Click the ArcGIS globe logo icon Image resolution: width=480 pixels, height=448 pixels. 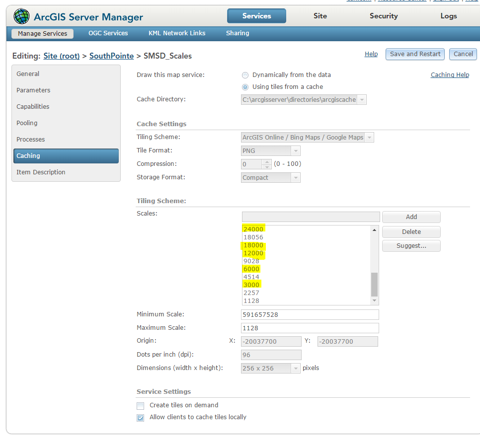pyautogui.click(x=21, y=16)
